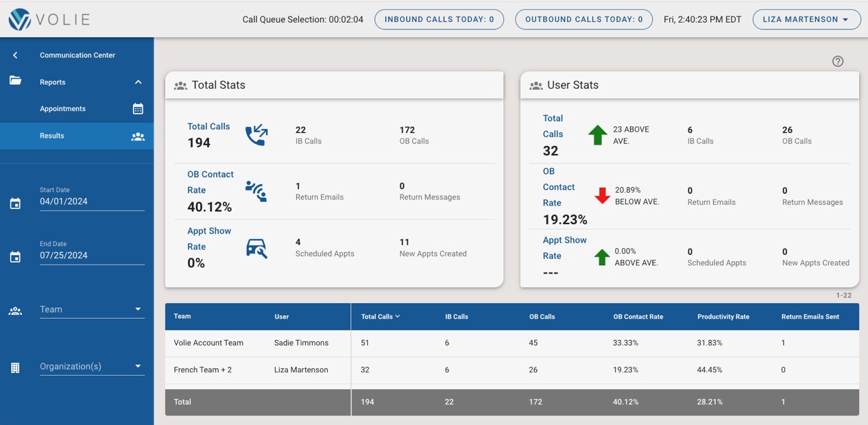Click the inbound calls phone icon

click(256, 135)
